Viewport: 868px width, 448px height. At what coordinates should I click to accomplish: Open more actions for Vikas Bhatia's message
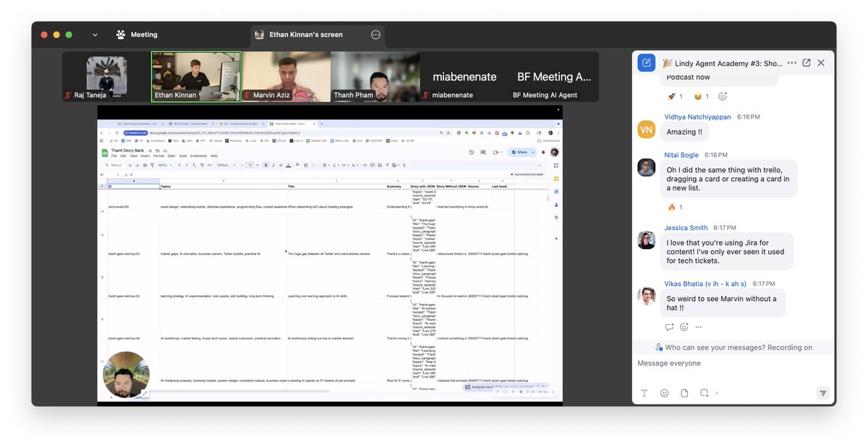click(698, 327)
